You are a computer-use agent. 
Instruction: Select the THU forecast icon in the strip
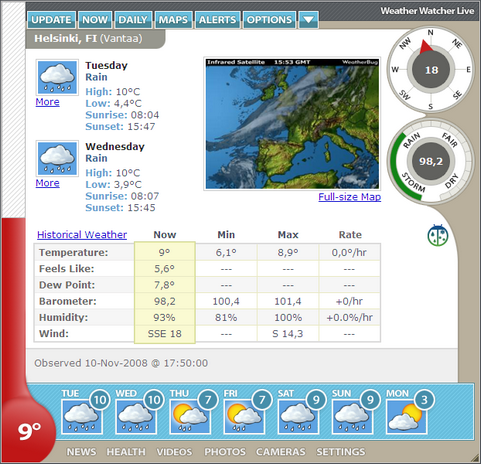pos(190,417)
